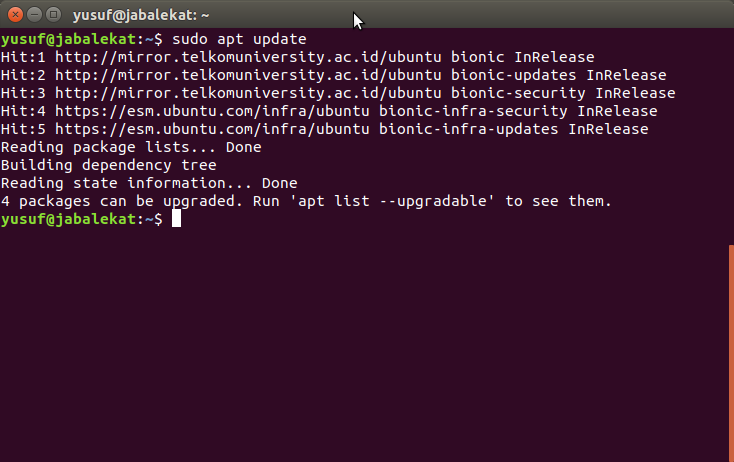
Task: Click the window title 'yusuf@jabalekat: ~'
Action: pyautogui.click(x=141, y=15)
